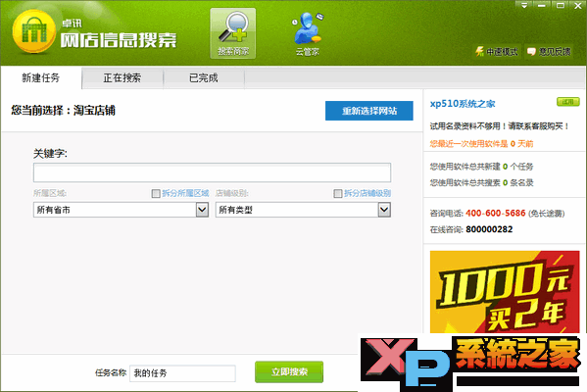Enable 拆分店铺级别 checkbox
Screen dimensions: 587x392
[338, 193]
